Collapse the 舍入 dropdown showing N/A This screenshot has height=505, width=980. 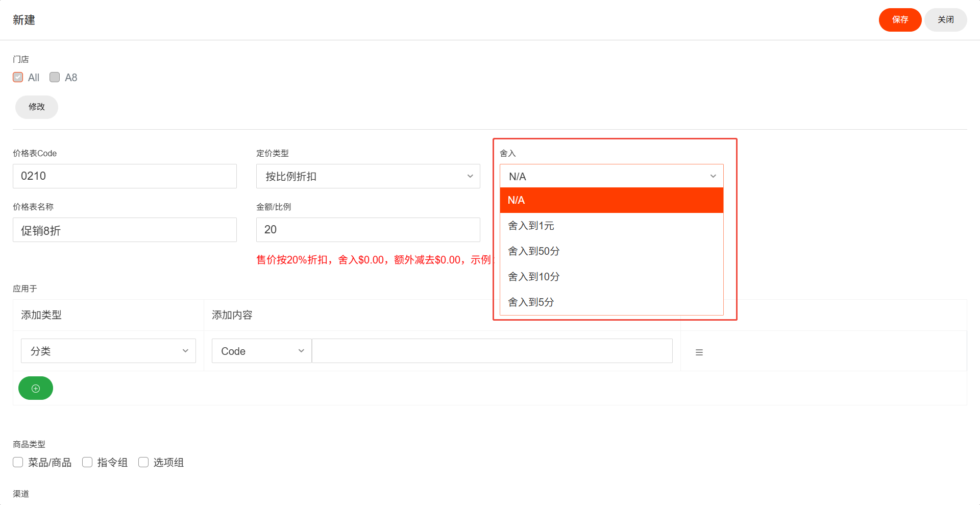click(611, 176)
